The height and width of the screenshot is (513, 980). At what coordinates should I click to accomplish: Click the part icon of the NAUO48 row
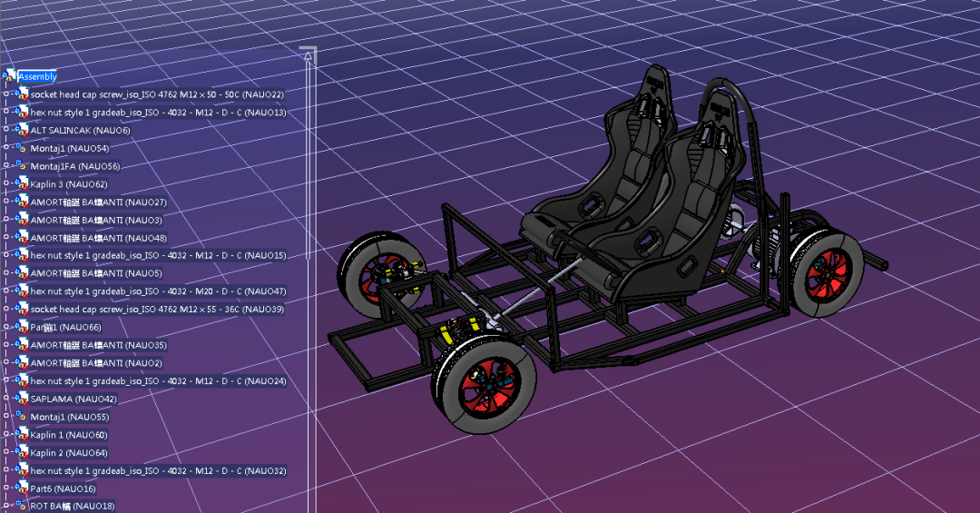click(21, 237)
